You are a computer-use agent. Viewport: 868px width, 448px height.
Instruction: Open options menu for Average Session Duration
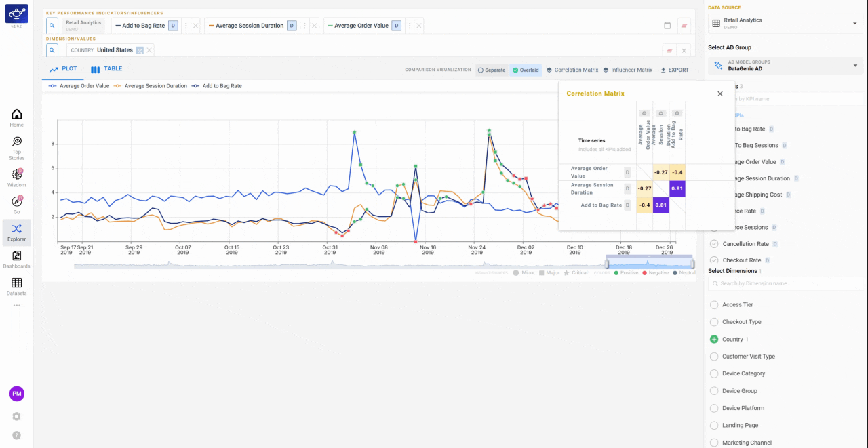coord(304,26)
